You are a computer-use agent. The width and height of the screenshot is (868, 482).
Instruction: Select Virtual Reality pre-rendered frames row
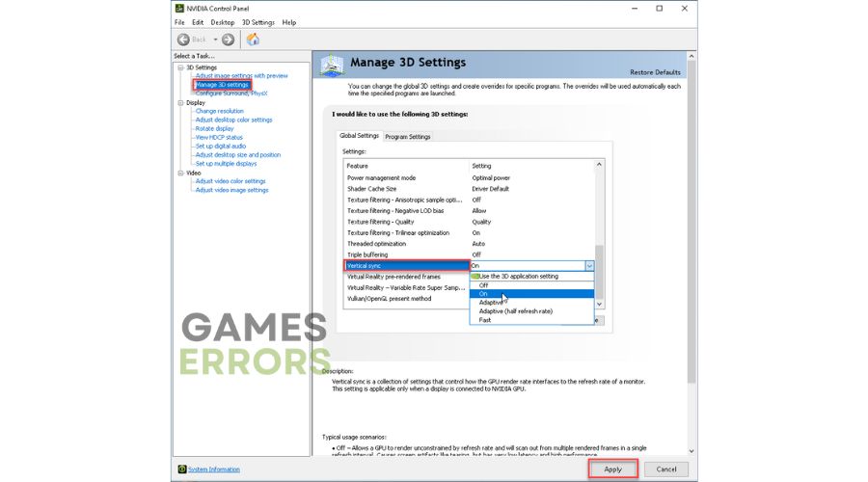[x=407, y=277]
